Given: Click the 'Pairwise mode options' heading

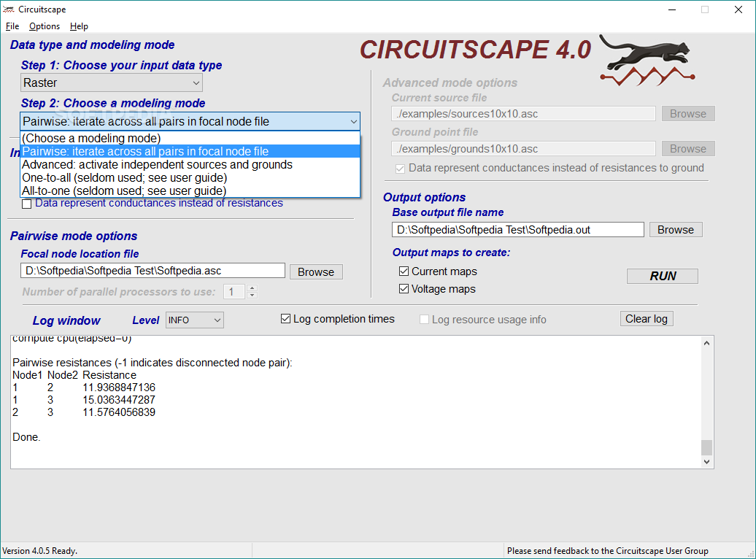Looking at the screenshot, I should click(74, 236).
